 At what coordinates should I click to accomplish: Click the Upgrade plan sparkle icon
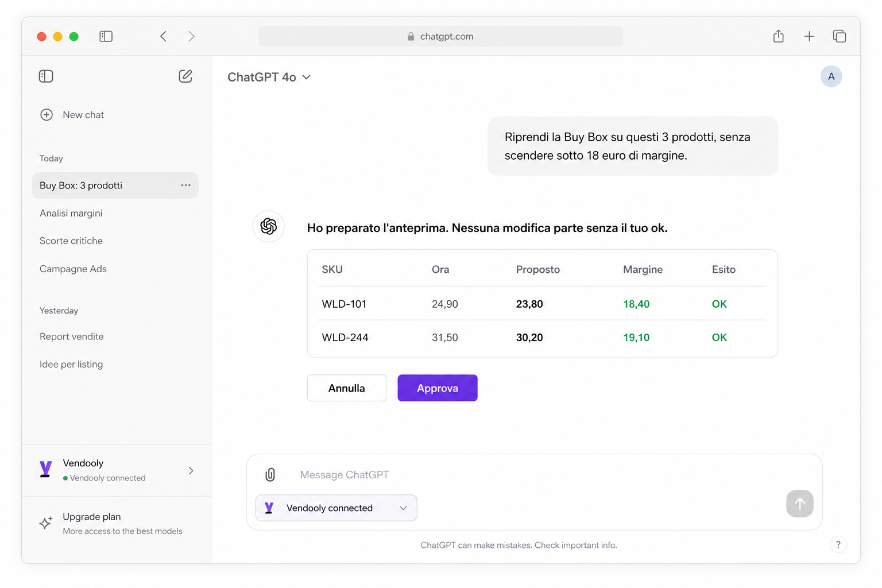46,523
